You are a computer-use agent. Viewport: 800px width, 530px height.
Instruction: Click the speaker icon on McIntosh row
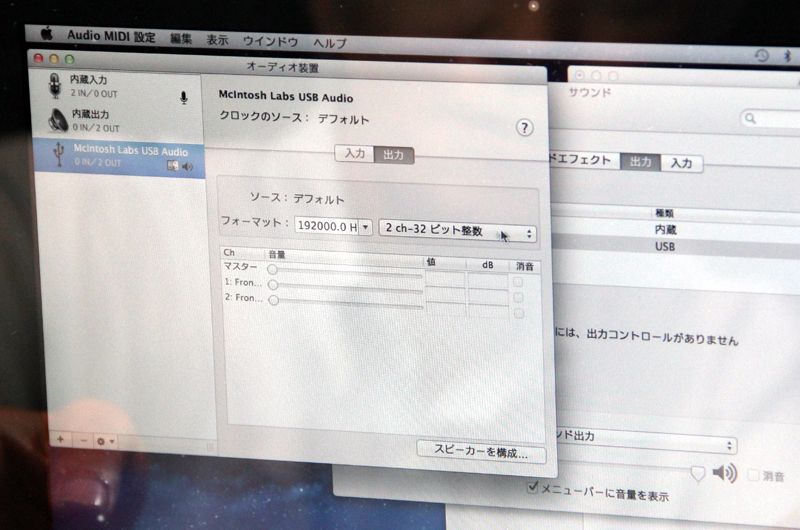click(x=188, y=166)
